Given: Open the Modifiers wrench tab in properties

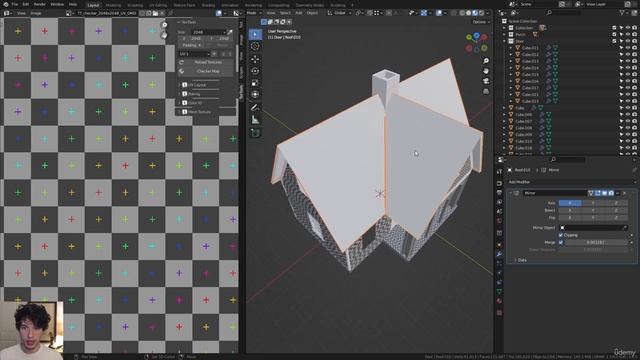Looking at the screenshot, I should point(499,254).
